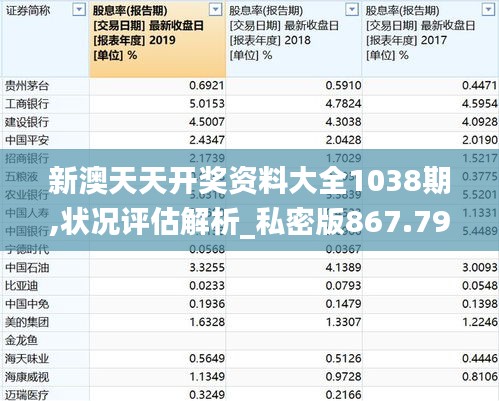Select the 海天味业 row name
The width and height of the screenshot is (499, 401).
click(27, 359)
